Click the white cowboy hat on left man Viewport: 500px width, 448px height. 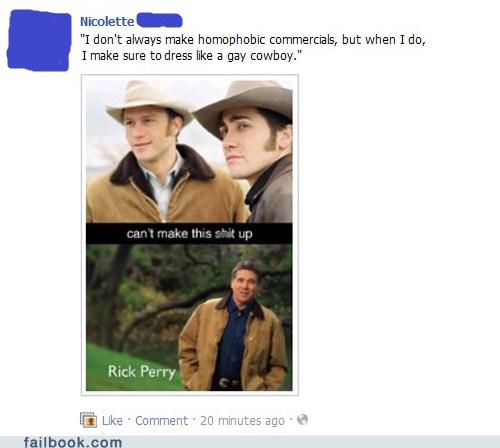[150, 102]
